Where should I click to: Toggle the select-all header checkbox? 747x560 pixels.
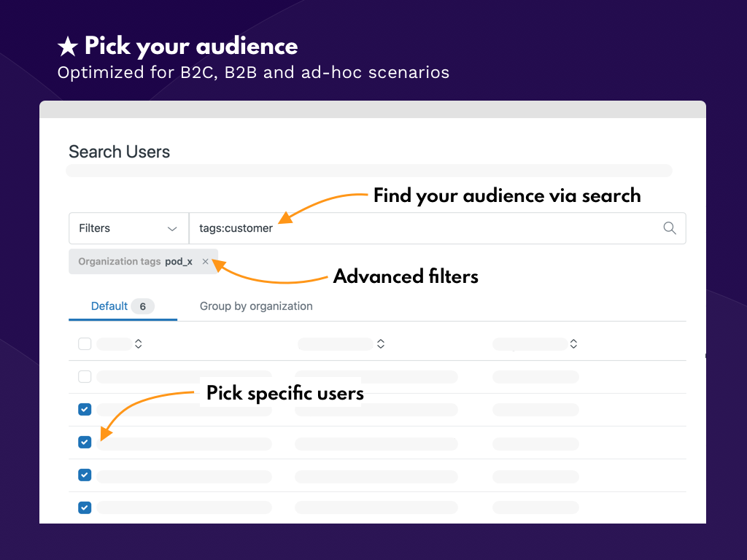[x=85, y=343]
